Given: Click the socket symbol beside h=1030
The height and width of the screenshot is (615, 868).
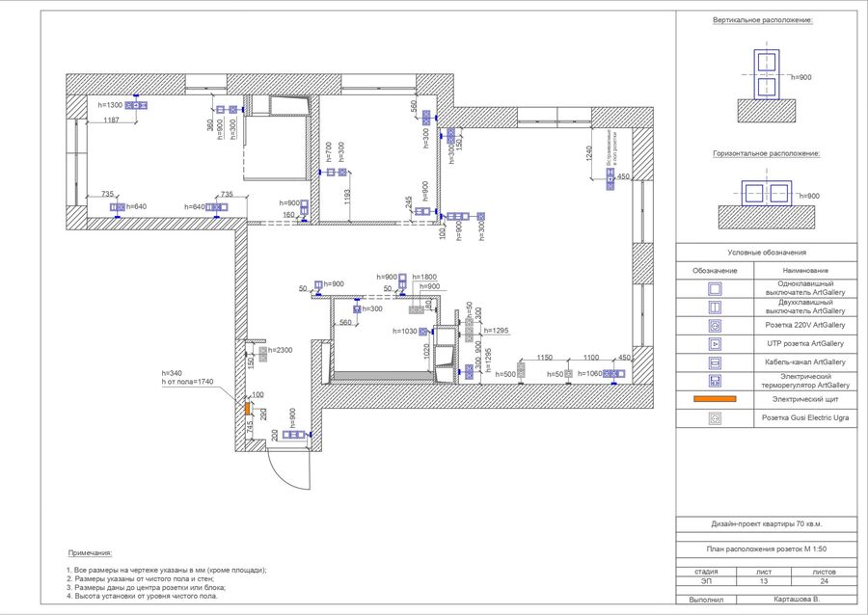Looking at the screenshot, I should (423, 332).
